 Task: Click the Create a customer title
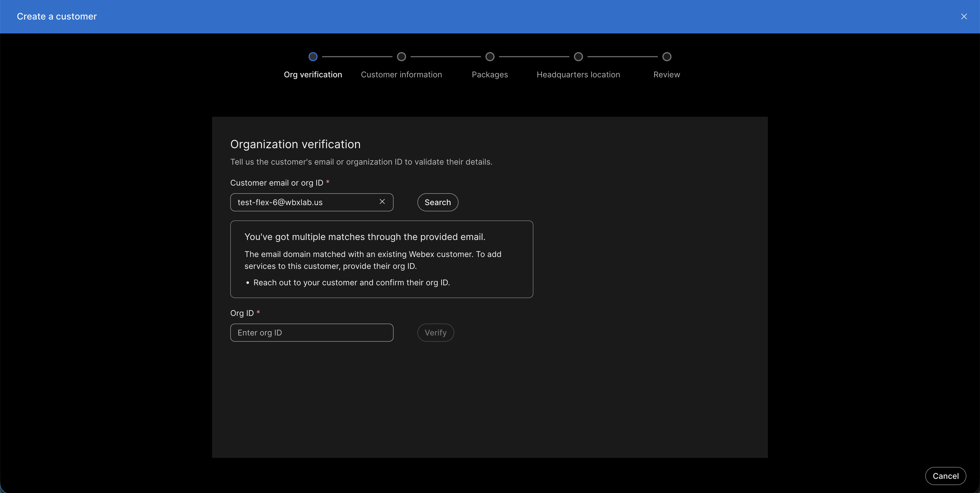56,16
